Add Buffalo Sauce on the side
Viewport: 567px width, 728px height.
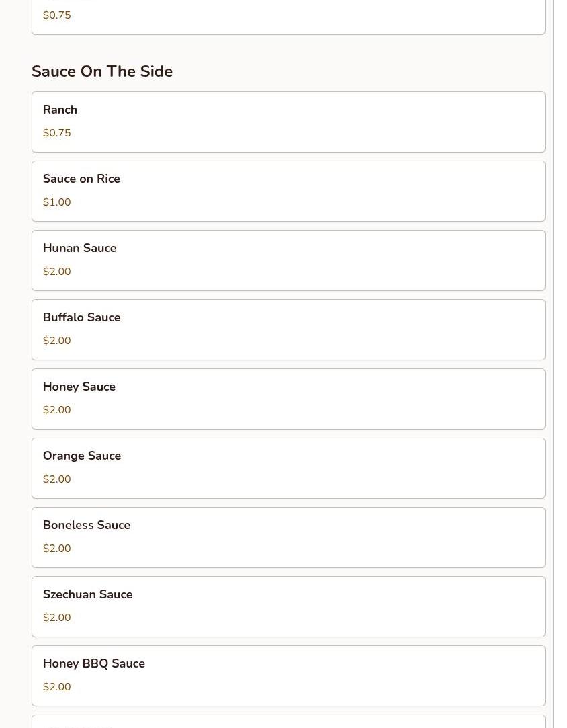[288, 329]
